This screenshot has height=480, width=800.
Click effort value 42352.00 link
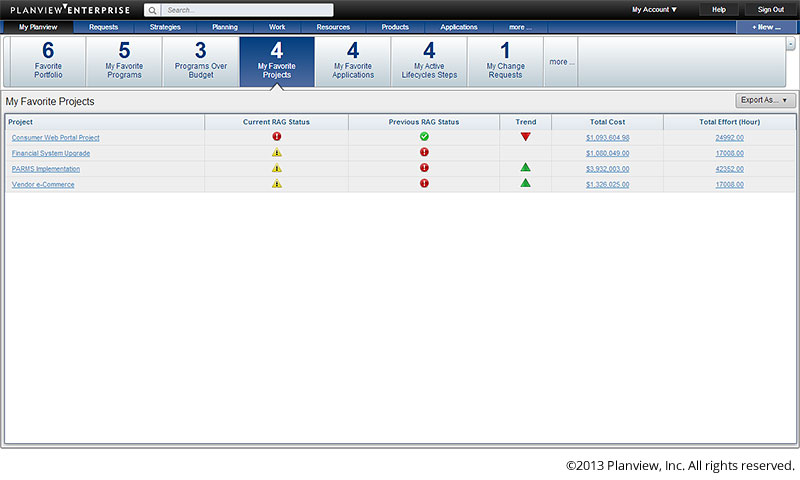pos(730,169)
